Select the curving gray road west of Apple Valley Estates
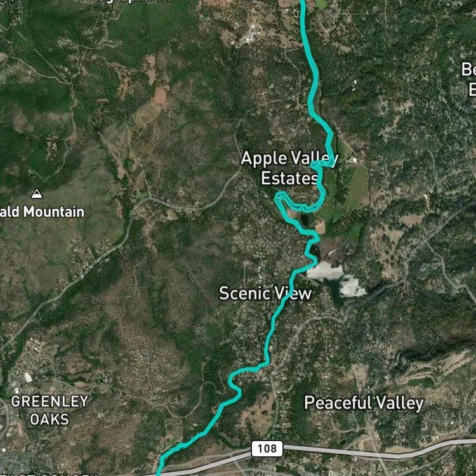 coord(188,204)
